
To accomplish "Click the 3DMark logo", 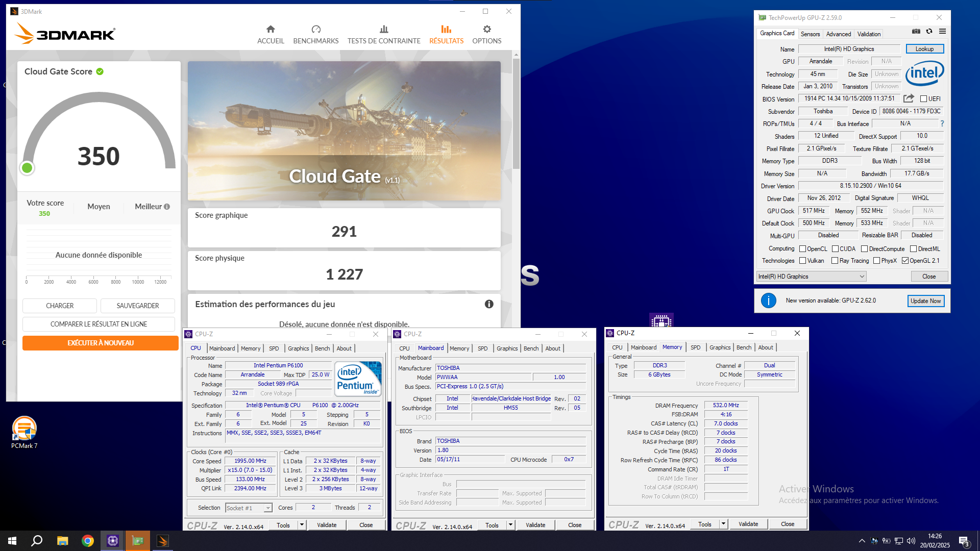I will pos(65,33).
